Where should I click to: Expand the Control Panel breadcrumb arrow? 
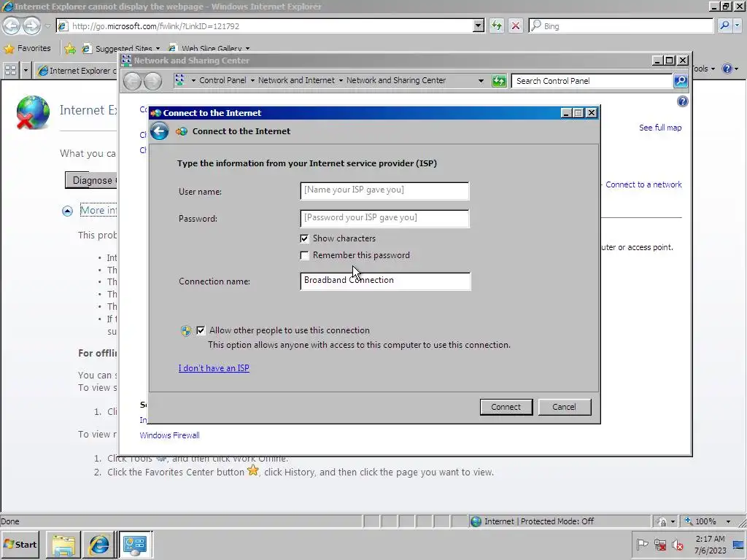coord(252,80)
